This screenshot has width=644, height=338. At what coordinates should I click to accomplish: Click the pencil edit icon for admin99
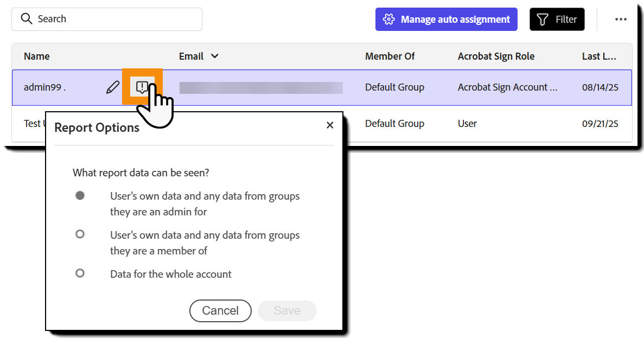click(x=113, y=87)
